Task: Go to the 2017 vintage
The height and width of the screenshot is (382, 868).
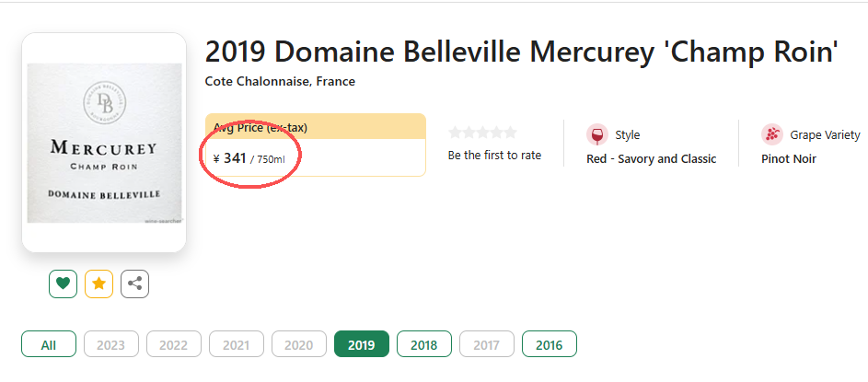Action: (x=486, y=345)
